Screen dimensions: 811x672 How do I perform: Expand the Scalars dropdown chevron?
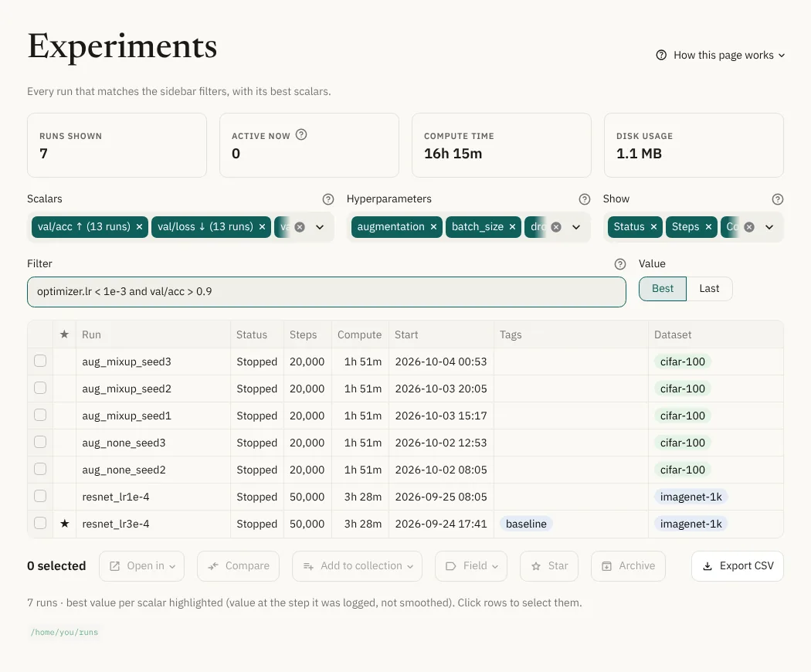click(x=320, y=227)
